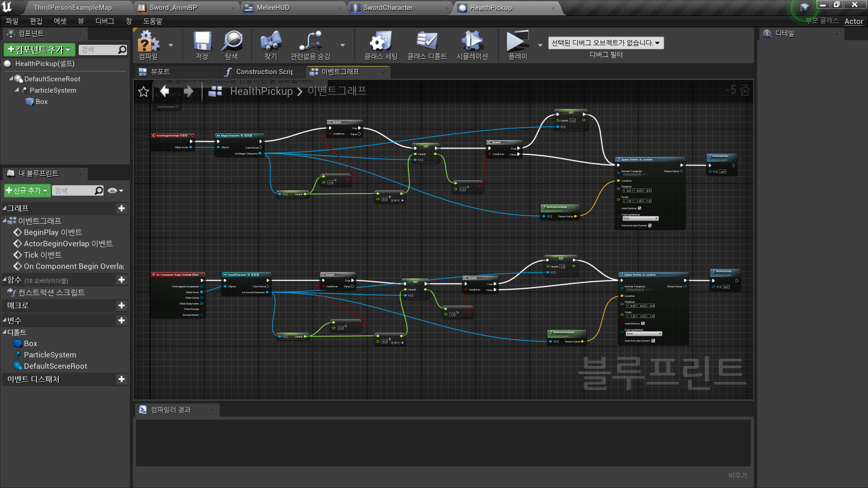Open the Debug menu
868x488 pixels.
(x=104, y=21)
